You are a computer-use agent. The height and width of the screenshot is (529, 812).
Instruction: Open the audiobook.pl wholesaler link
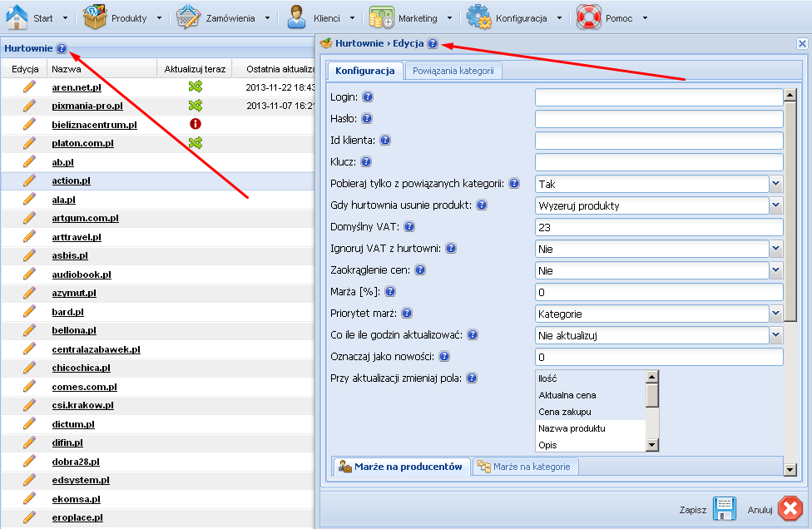(x=82, y=274)
